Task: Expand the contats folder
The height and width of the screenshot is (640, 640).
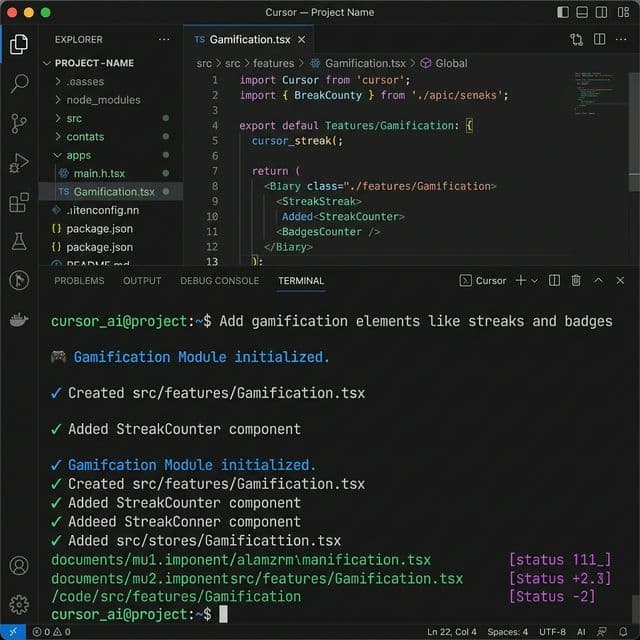Action: pos(58,136)
